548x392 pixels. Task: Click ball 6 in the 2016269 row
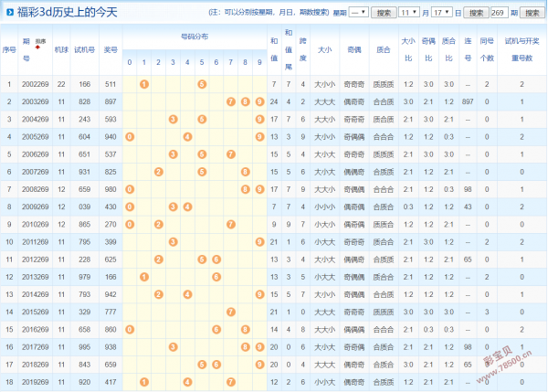216,329
